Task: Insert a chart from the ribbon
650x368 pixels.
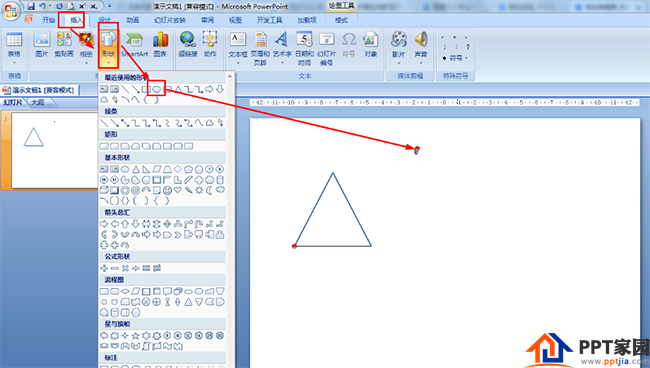Action: coord(160,45)
